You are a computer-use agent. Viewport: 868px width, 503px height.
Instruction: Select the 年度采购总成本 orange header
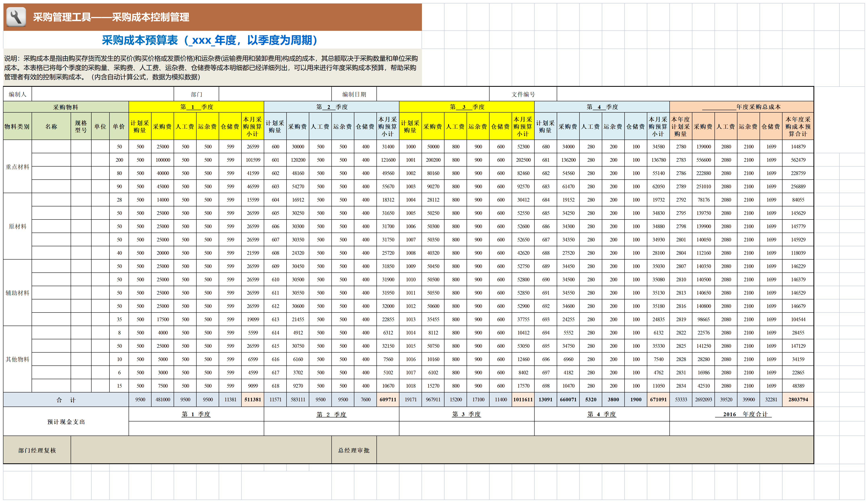(742, 107)
